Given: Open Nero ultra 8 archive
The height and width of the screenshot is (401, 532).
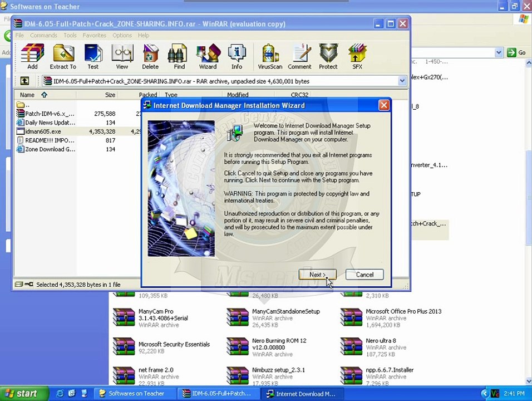Looking at the screenshot, I should pos(373,347).
